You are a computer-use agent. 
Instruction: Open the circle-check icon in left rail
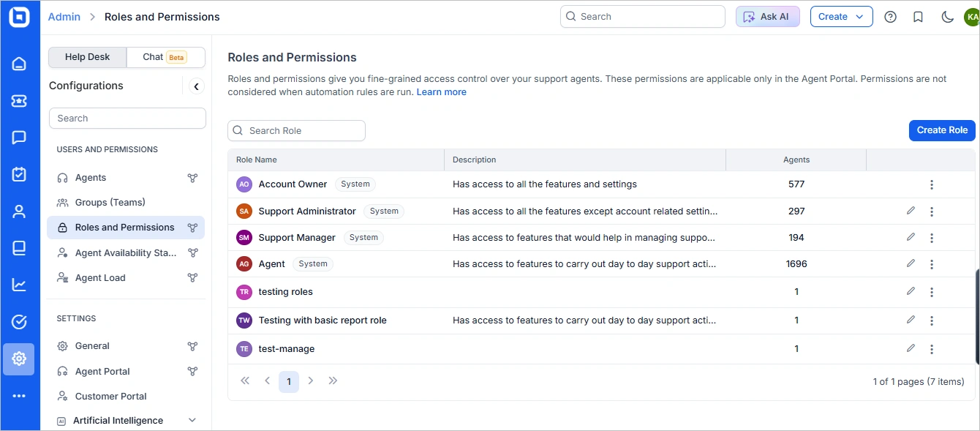click(x=19, y=322)
